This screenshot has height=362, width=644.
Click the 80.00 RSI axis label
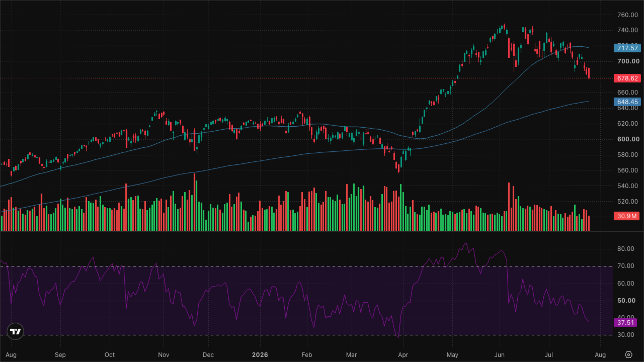(x=626, y=249)
